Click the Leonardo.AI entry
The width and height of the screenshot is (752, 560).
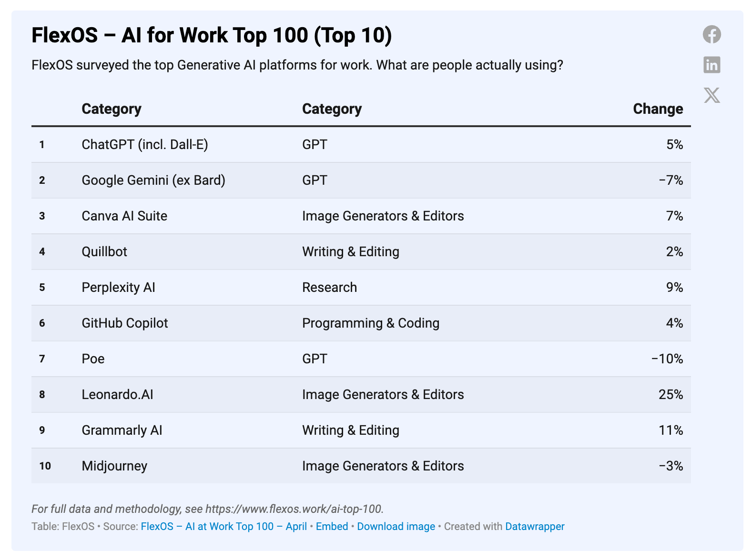click(117, 394)
